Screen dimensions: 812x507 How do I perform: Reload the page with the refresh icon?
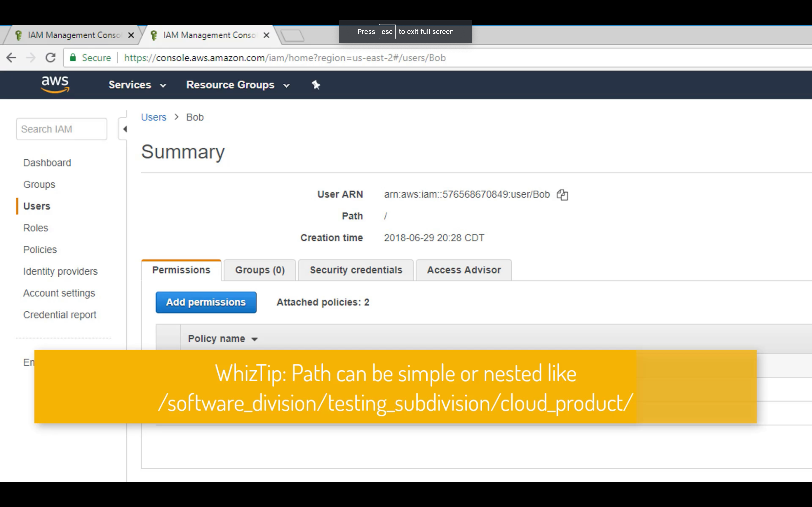50,58
